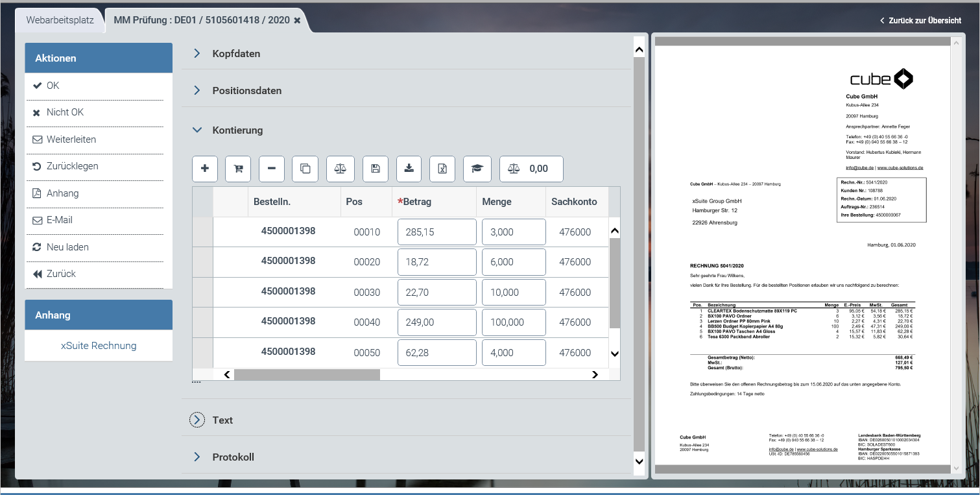This screenshot has width=980, height=495.
Task: Click the download tray icon
Action: pyautogui.click(x=409, y=169)
